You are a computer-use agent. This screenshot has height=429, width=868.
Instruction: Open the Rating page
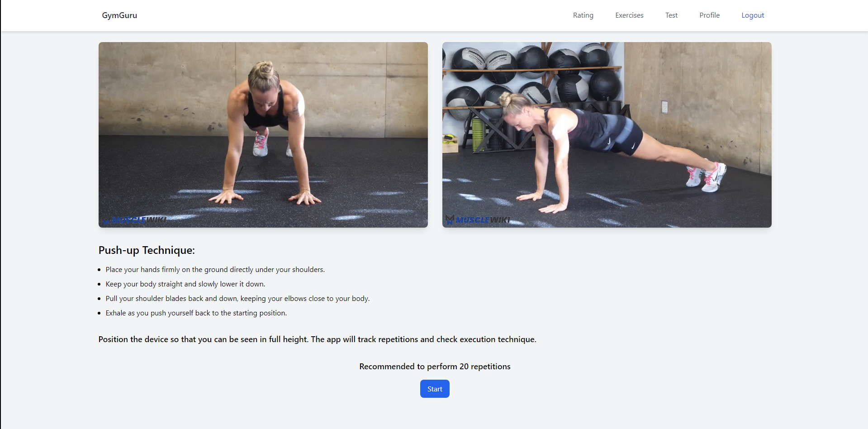click(x=583, y=15)
